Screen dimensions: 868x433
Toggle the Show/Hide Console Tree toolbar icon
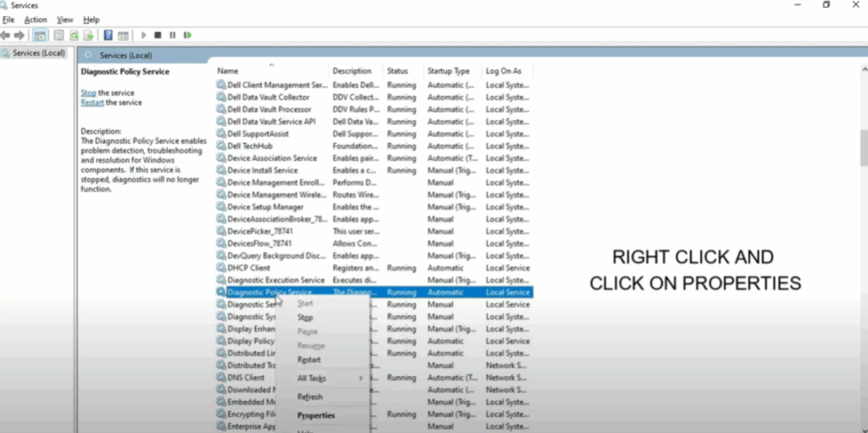[40, 36]
